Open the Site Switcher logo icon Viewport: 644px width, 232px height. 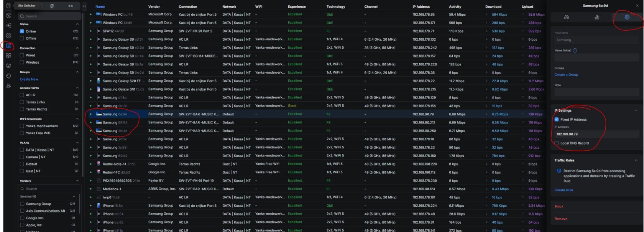click(8, 5)
